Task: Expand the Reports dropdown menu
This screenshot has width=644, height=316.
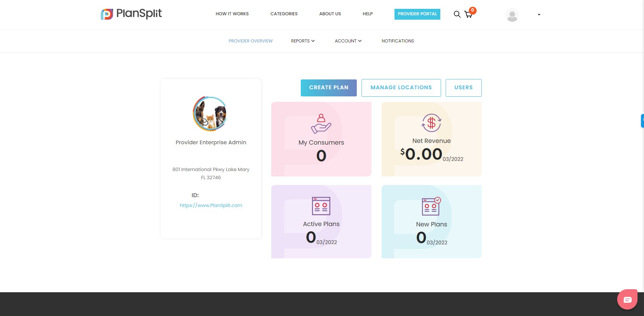Action: point(303,41)
